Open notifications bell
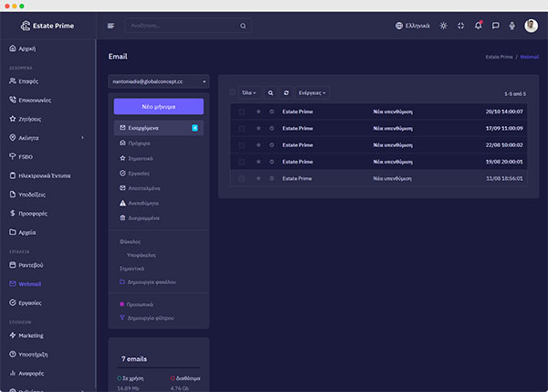The height and width of the screenshot is (392, 548). tap(478, 26)
